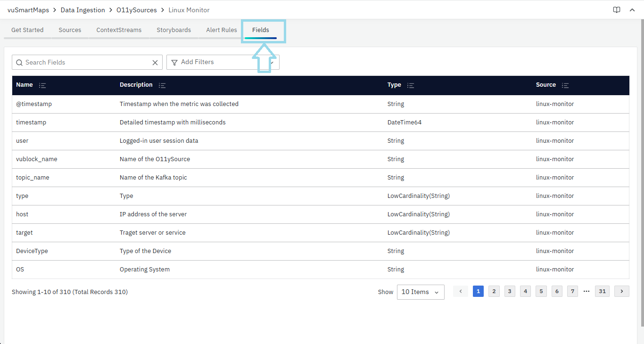Select the Storyboards tab

pyautogui.click(x=173, y=30)
